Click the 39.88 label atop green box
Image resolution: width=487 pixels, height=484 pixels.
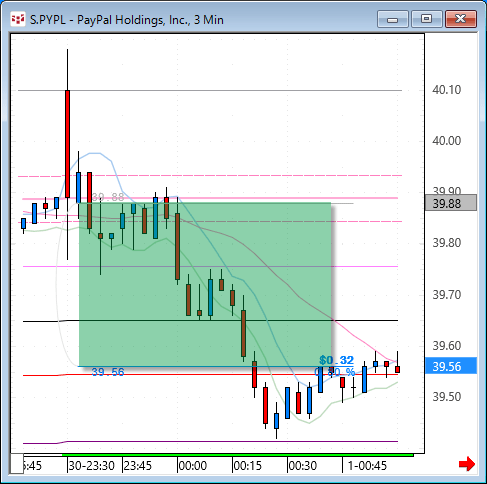click(108, 197)
